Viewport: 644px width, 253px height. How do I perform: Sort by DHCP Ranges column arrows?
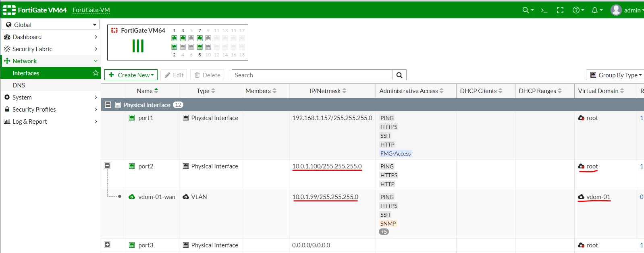point(559,91)
